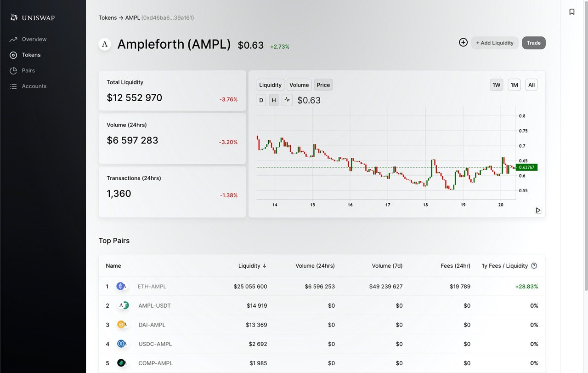
Task: Click the Uniswap logo
Action: tap(33, 17)
